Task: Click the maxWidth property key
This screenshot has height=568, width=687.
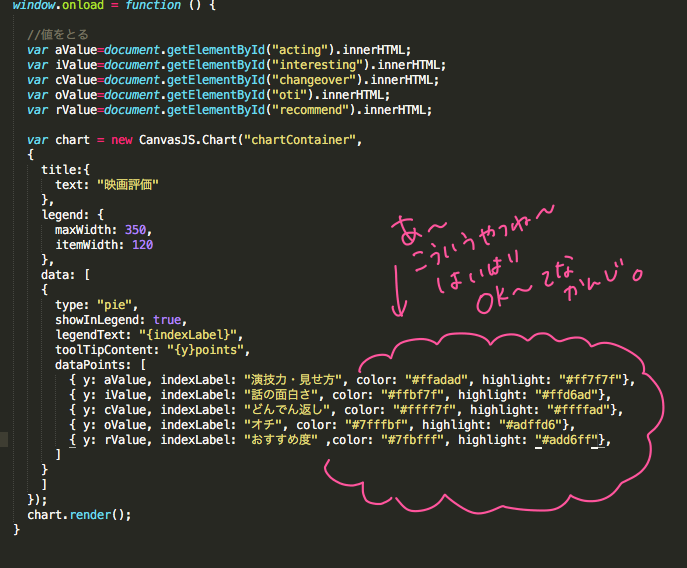Action: [x=83, y=230]
